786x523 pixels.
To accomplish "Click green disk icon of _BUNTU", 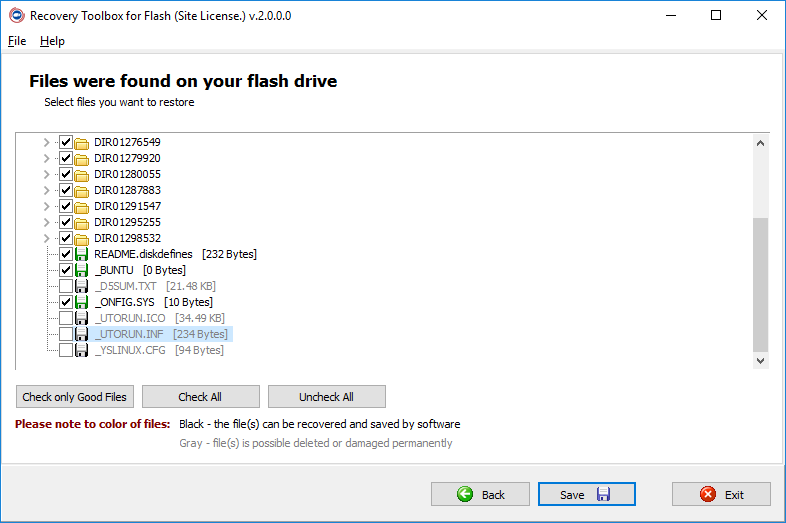I will pos(82,270).
